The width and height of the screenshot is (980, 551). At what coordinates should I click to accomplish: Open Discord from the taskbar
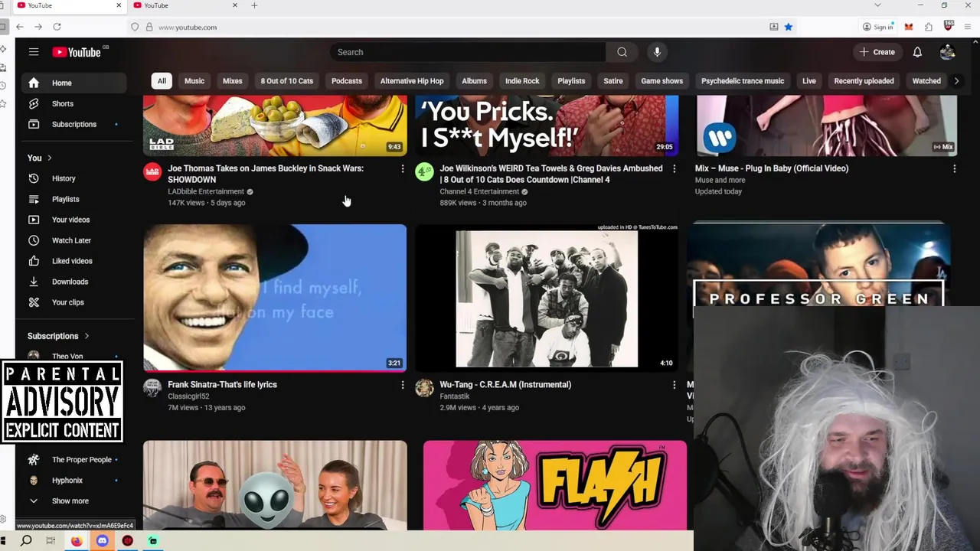tap(102, 541)
